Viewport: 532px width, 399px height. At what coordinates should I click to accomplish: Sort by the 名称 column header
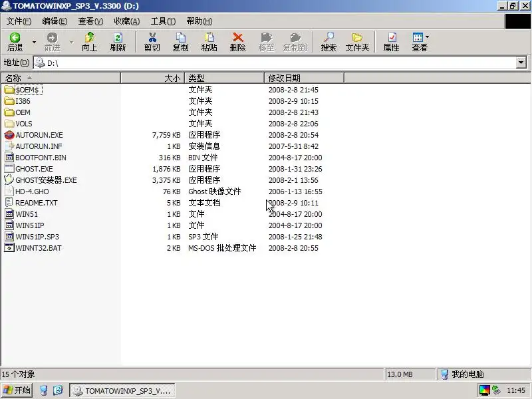(x=61, y=78)
